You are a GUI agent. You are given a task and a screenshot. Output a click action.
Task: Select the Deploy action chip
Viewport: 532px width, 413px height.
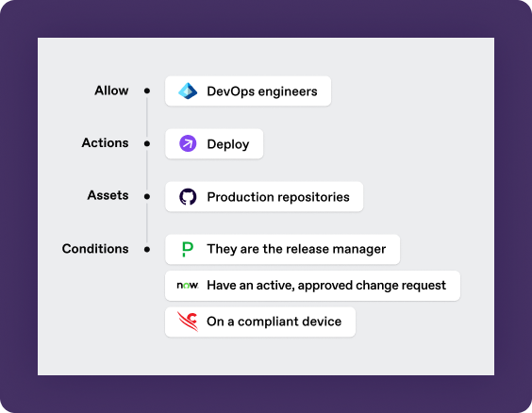[214, 143]
